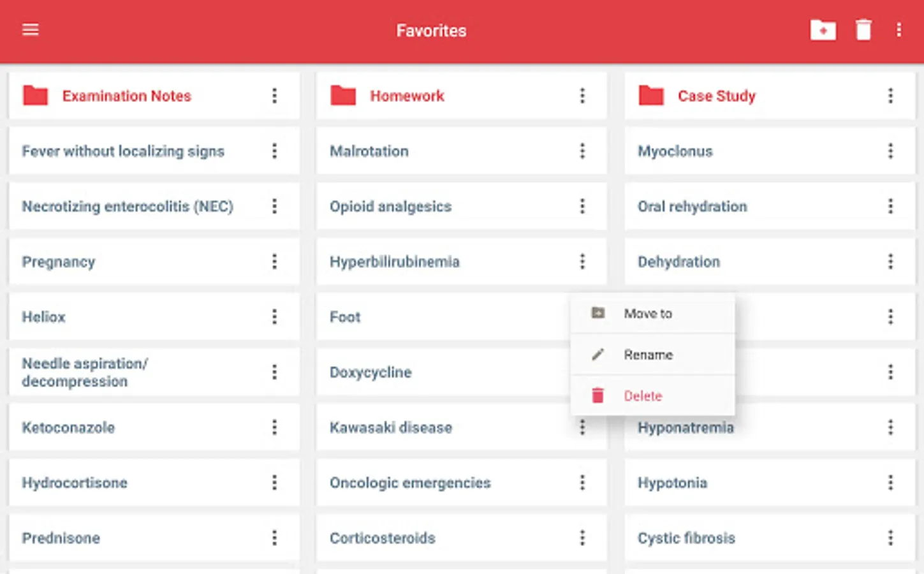Show options for Oncologic emergencies
The width and height of the screenshot is (924, 574).
click(x=582, y=483)
